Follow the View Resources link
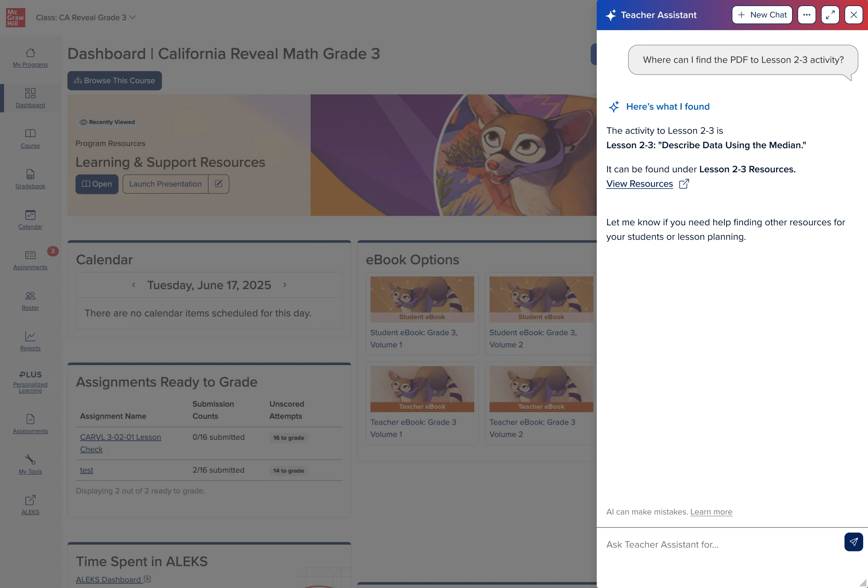This screenshot has width=868, height=588. coord(639,184)
